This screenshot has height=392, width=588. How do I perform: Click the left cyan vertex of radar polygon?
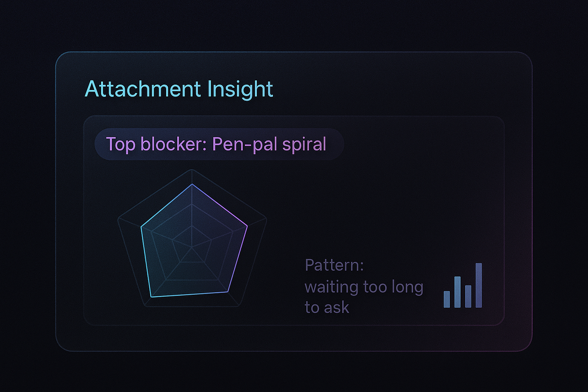141,227
